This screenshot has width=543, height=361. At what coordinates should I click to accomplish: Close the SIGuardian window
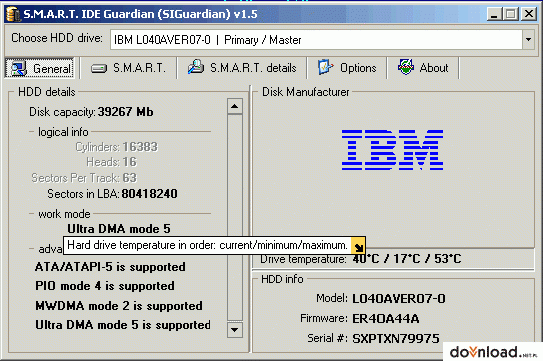[x=529, y=15]
